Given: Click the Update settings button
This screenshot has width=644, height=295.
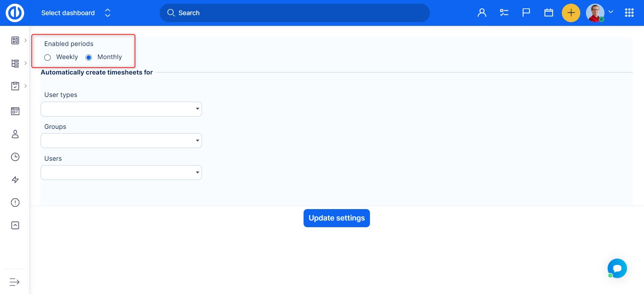Looking at the screenshot, I should pyautogui.click(x=336, y=218).
